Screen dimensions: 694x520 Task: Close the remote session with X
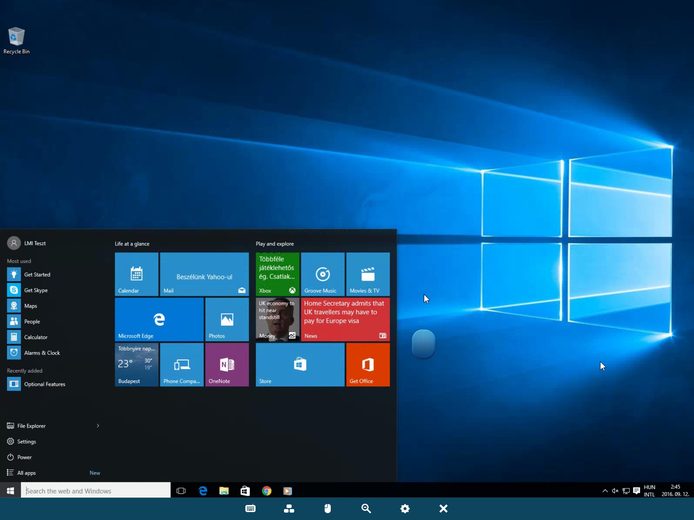[x=443, y=508]
